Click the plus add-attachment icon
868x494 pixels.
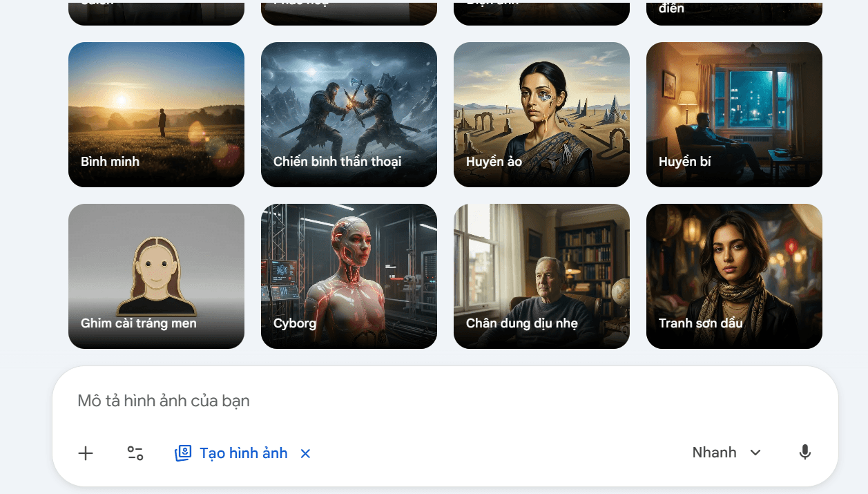point(86,453)
